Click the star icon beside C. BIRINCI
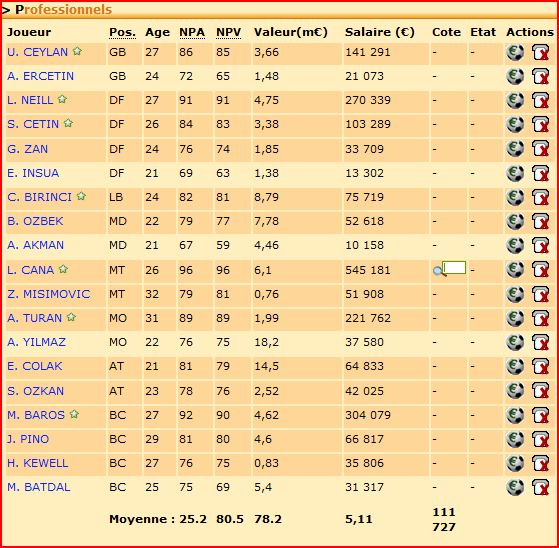The width and height of the screenshot is (559, 548). point(81,196)
